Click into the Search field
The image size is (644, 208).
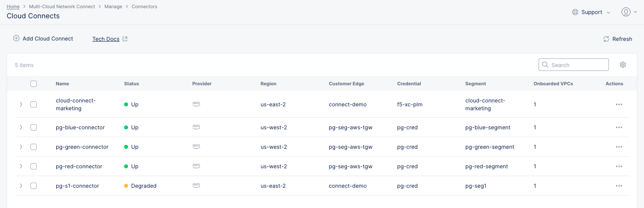(578, 65)
